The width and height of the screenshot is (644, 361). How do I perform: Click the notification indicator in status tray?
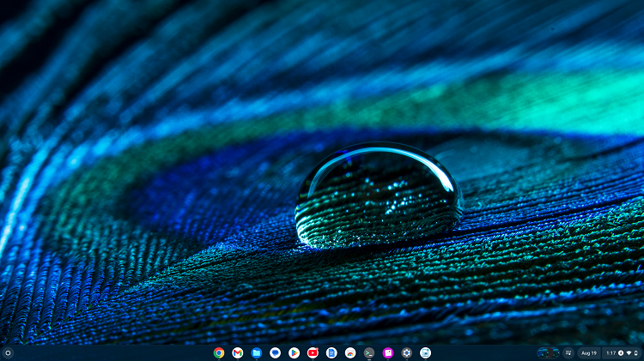[x=621, y=352]
